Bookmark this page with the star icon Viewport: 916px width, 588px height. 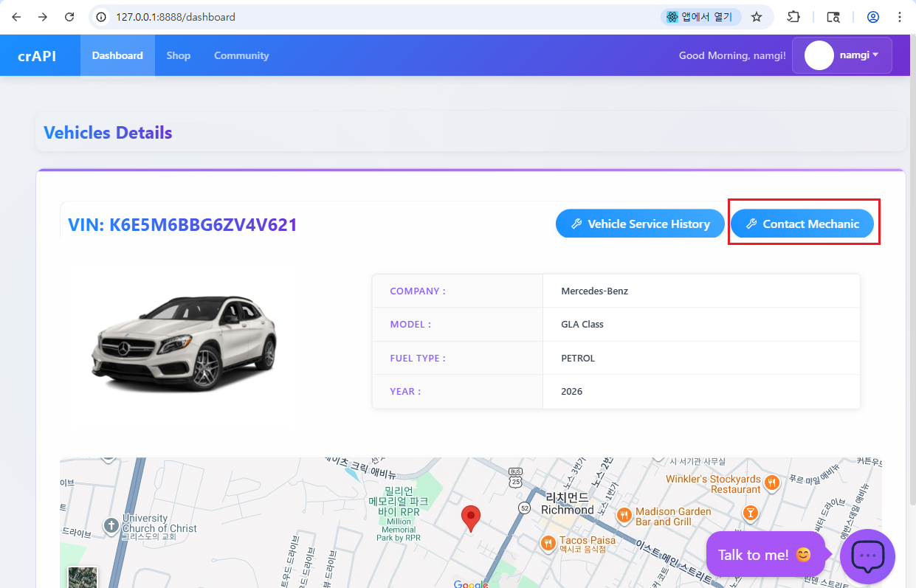coord(757,17)
